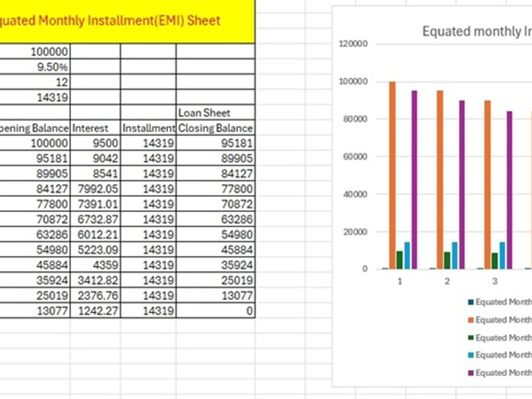Select the orange legend entry
The width and height of the screenshot is (532, 399).
pyautogui.click(x=500, y=320)
